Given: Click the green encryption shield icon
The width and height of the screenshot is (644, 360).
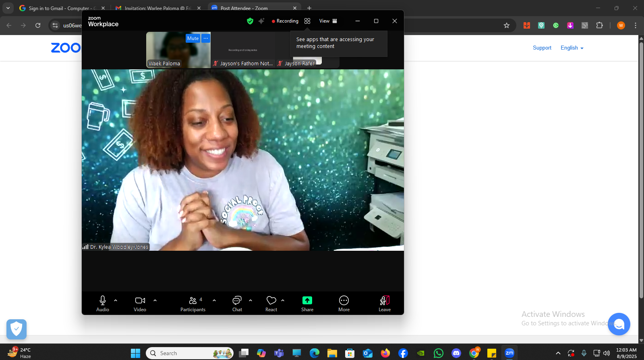Looking at the screenshot, I should click(250, 21).
